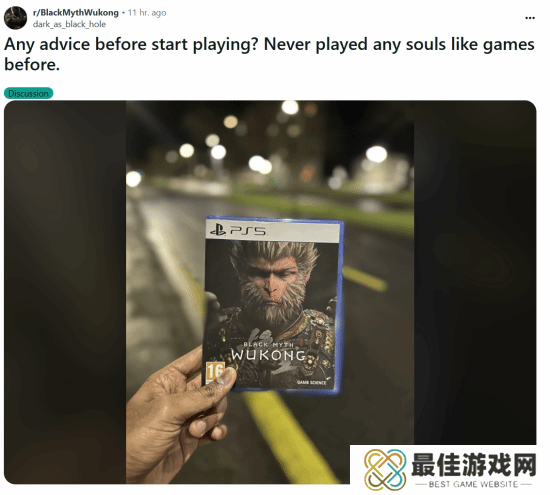The width and height of the screenshot is (550, 495).
Task: Click the Black Myth Wukong cover title
Action: [x=268, y=352]
